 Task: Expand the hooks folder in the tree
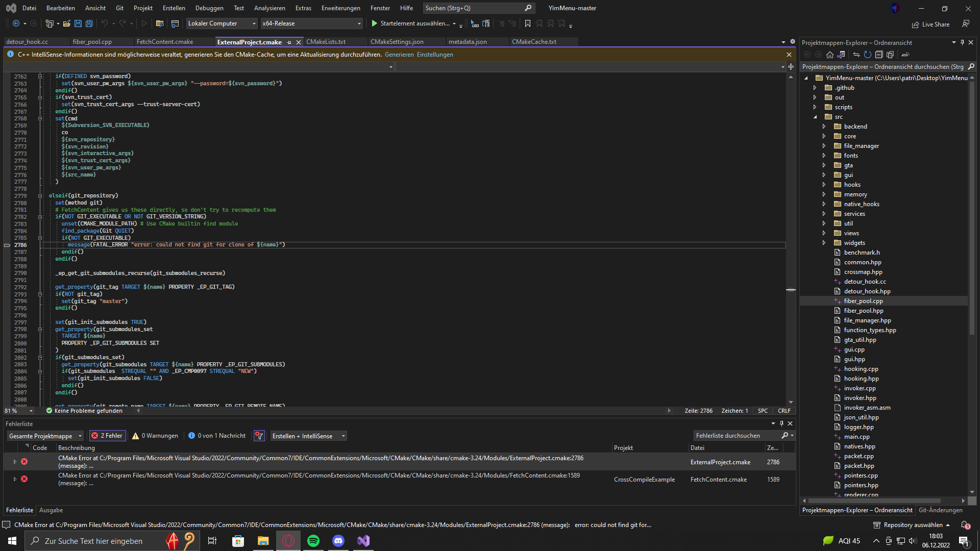click(x=824, y=184)
